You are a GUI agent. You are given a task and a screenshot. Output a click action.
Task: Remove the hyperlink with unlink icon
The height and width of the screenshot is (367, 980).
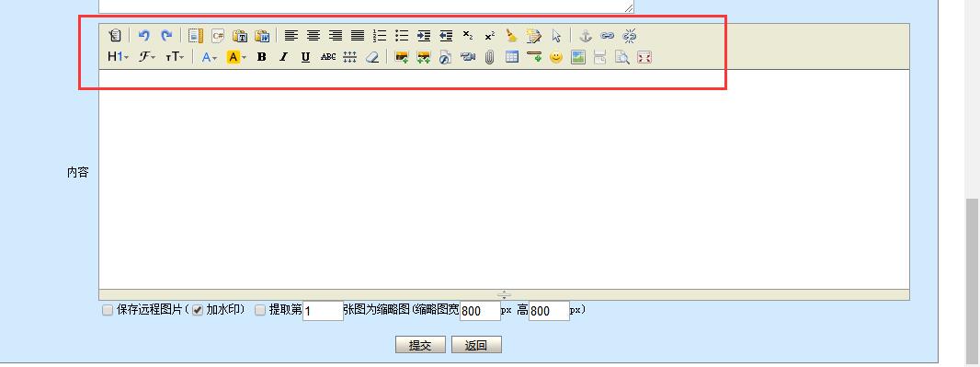[630, 36]
